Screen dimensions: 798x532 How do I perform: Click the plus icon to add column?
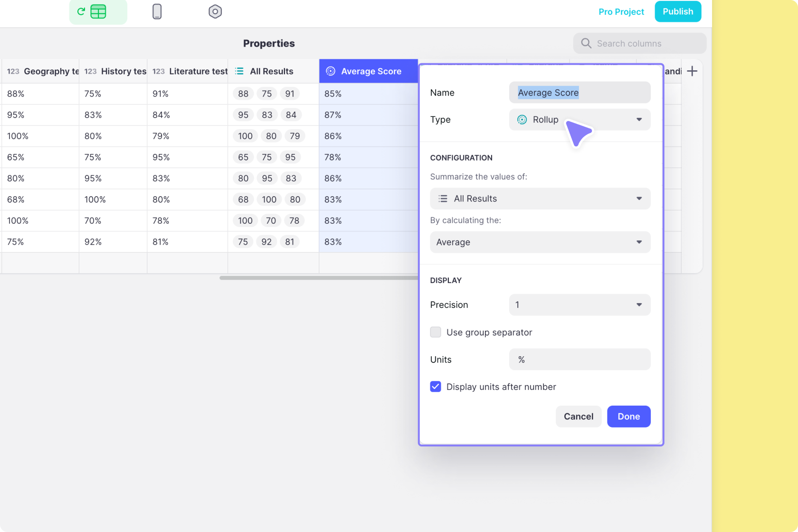tap(692, 71)
